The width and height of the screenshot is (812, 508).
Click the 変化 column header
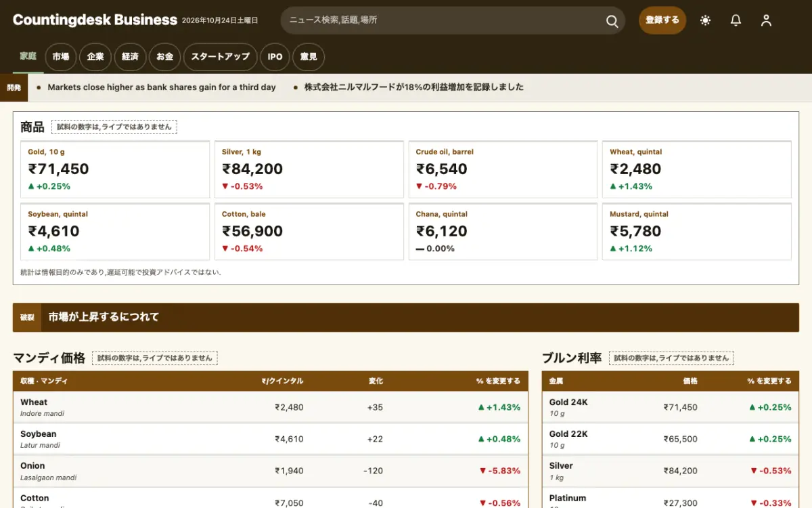pos(376,381)
